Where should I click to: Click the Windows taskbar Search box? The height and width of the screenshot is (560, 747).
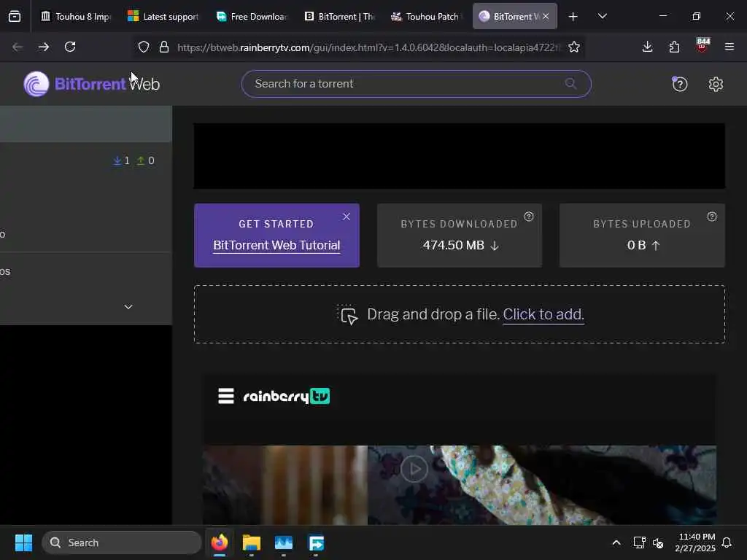tap(122, 542)
